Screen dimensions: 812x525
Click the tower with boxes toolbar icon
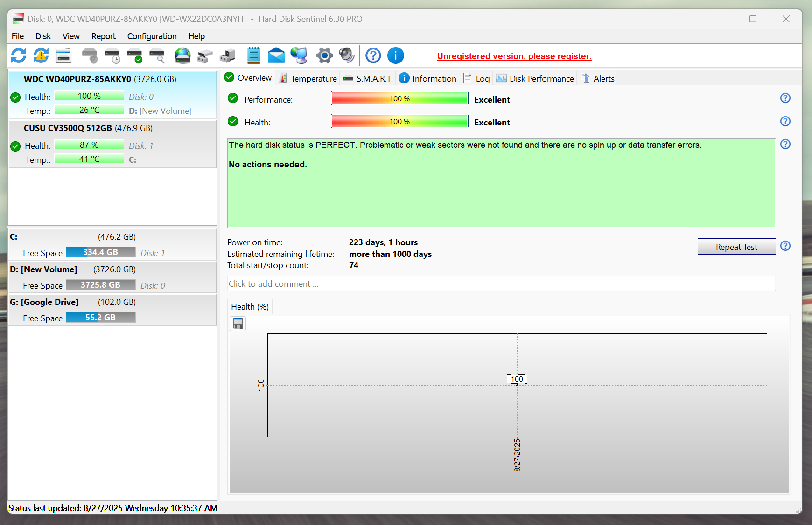(227, 56)
